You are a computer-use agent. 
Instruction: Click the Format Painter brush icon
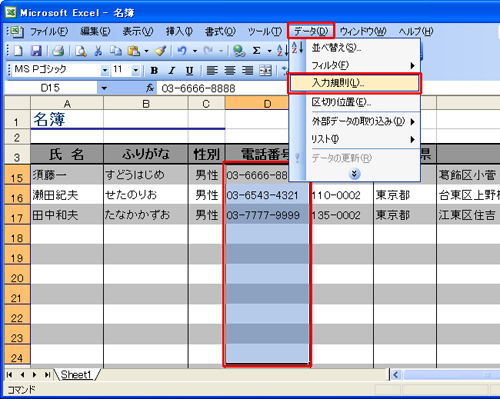click(x=160, y=51)
